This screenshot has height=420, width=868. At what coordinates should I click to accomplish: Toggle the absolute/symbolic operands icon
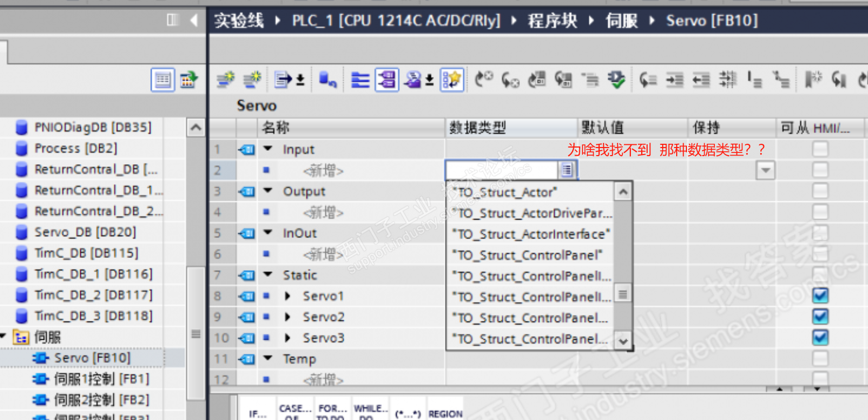tap(387, 80)
